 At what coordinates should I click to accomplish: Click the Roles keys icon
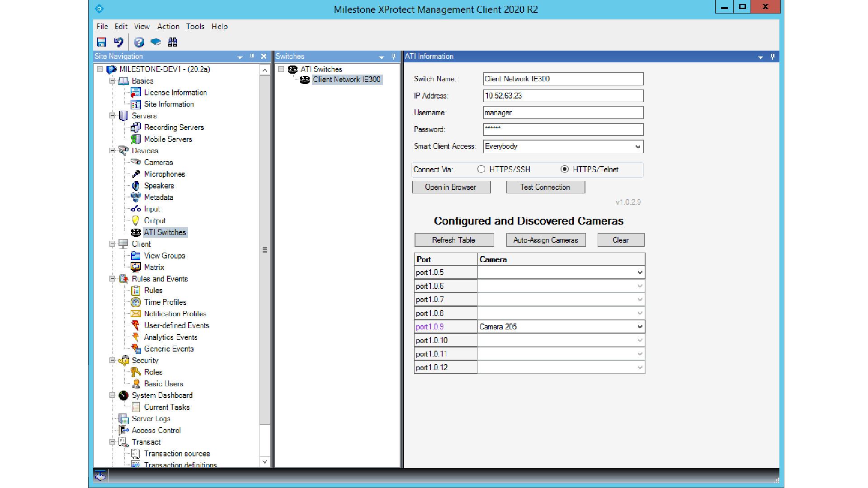[x=136, y=372]
